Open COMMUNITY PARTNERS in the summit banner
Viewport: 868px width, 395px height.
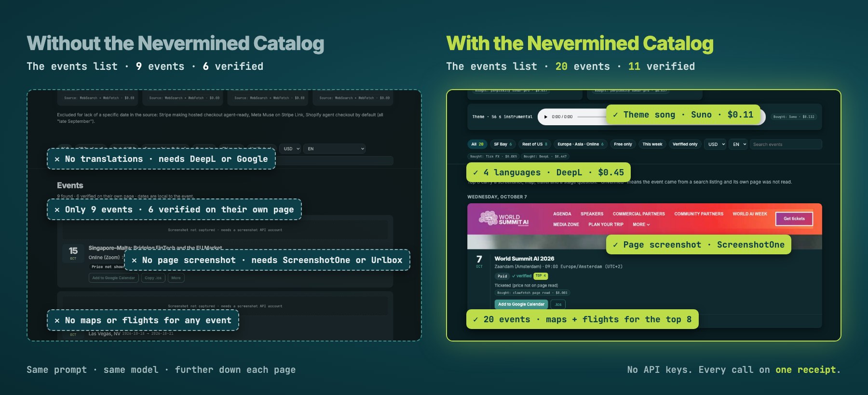click(699, 214)
